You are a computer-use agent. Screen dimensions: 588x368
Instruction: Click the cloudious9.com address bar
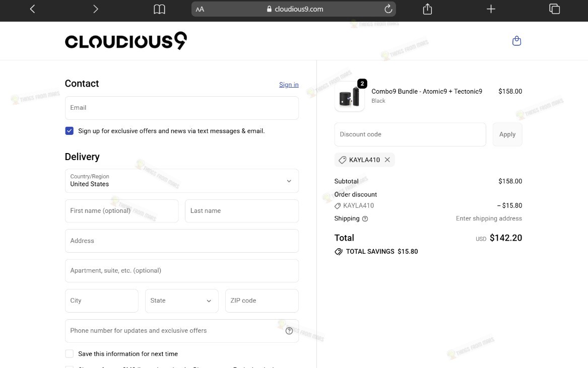294,9
